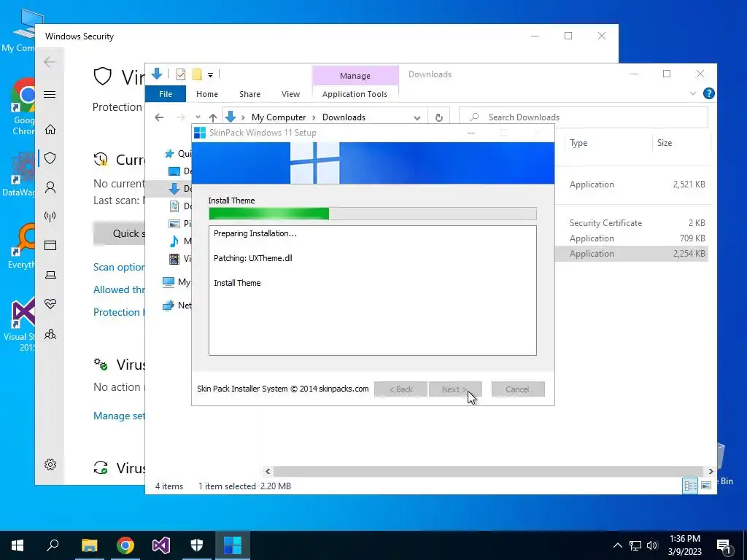Switch to the Home ribbon tab
747x560 pixels.
pos(206,94)
